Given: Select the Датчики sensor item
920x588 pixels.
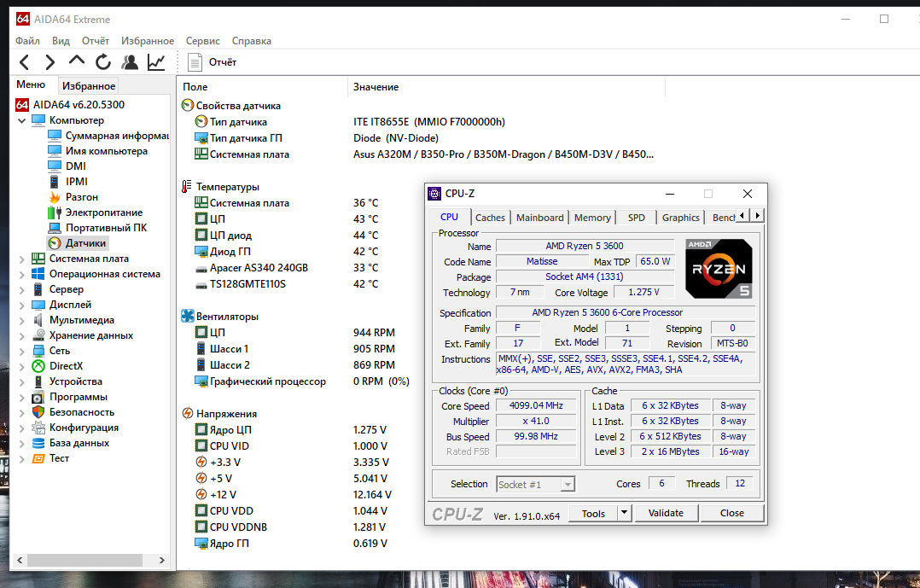Looking at the screenshot, I should pyautogui.click(x=78, y=243).
